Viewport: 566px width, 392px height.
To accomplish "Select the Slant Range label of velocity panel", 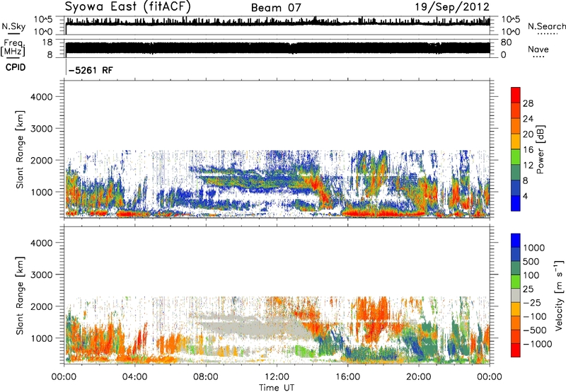I will 20,295.
